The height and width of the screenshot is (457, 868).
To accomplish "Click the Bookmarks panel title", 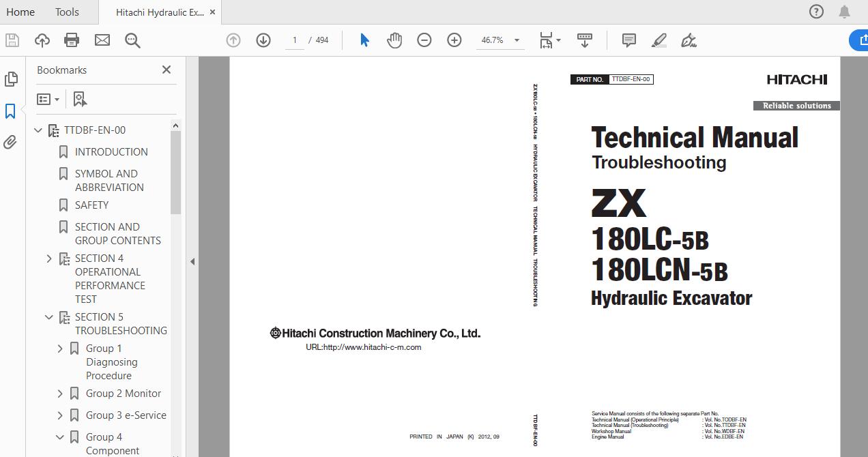I will (62, 70).
